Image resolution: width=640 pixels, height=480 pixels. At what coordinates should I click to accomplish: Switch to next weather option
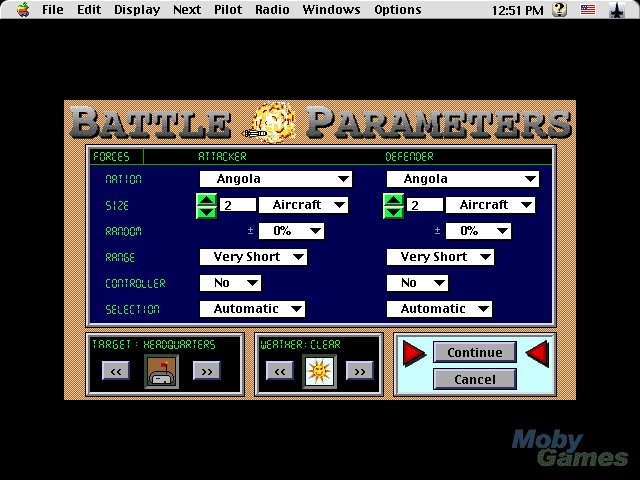click(359, 371)
